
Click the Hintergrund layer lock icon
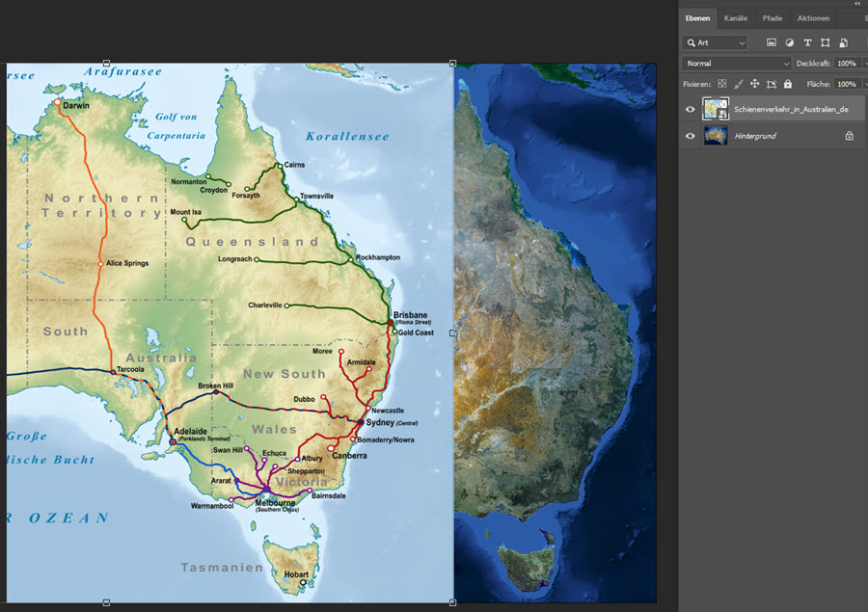tap(849, 136)
